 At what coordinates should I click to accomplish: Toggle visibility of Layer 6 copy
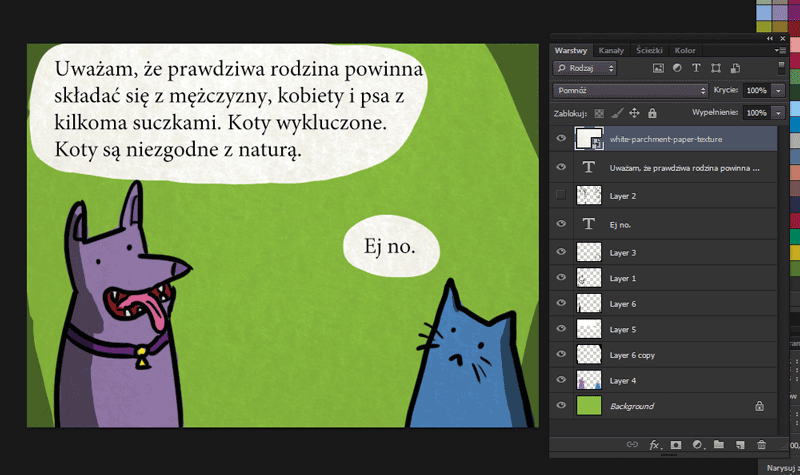[x=561, y=355]
